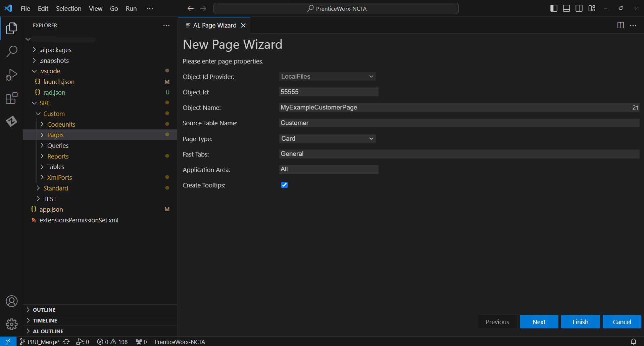This screenshot has width=644, height=346.
Task: Show more menu bar items ellipsis
Action: pos(150,8)
